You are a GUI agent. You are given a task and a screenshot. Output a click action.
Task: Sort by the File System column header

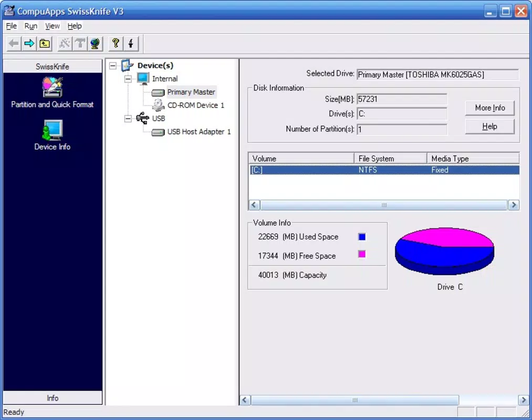coord(391,159)
